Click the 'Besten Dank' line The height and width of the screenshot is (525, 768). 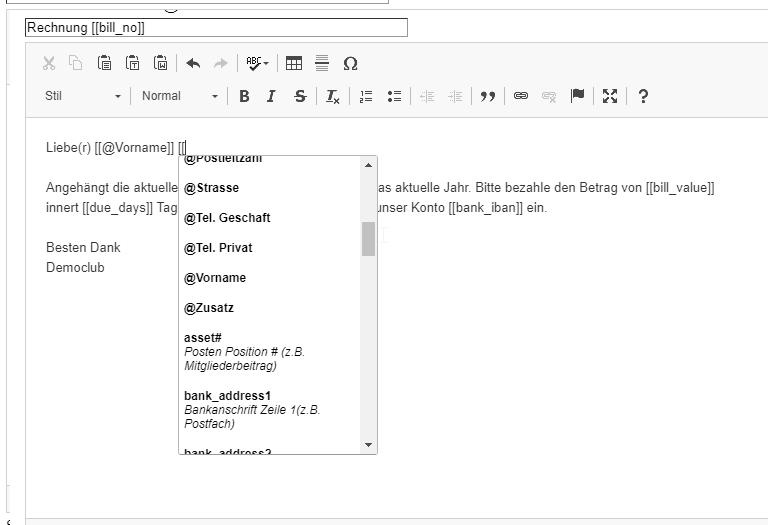(83, 247)
